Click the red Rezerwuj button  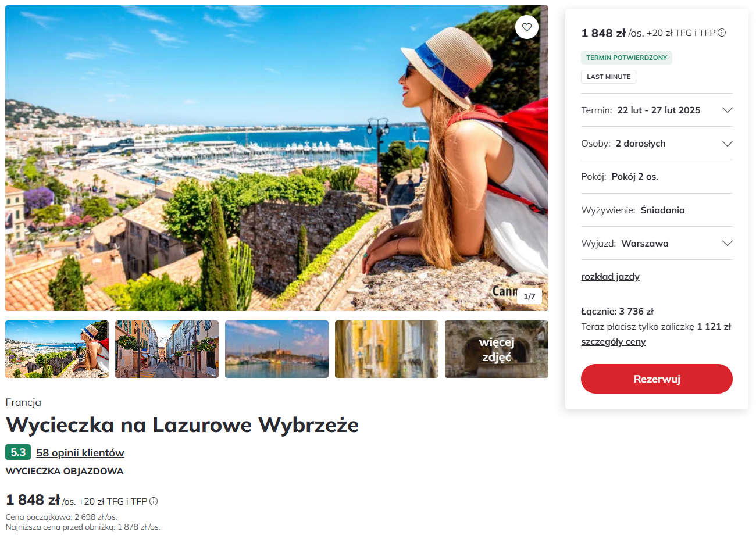[657, 379]
